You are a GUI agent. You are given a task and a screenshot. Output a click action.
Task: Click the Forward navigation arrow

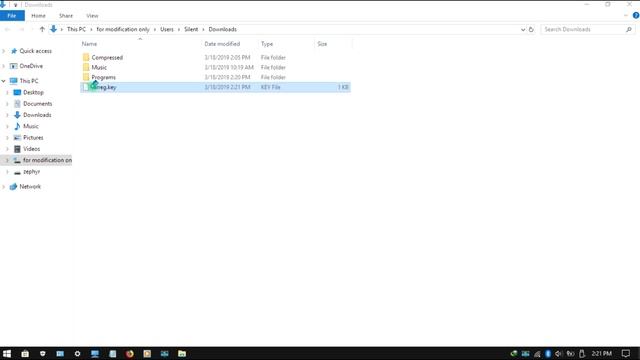pos(21,29)
